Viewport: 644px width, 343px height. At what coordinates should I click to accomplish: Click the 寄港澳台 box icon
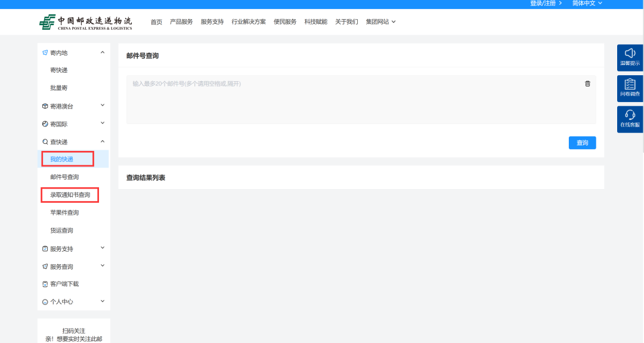pos(45,106)
